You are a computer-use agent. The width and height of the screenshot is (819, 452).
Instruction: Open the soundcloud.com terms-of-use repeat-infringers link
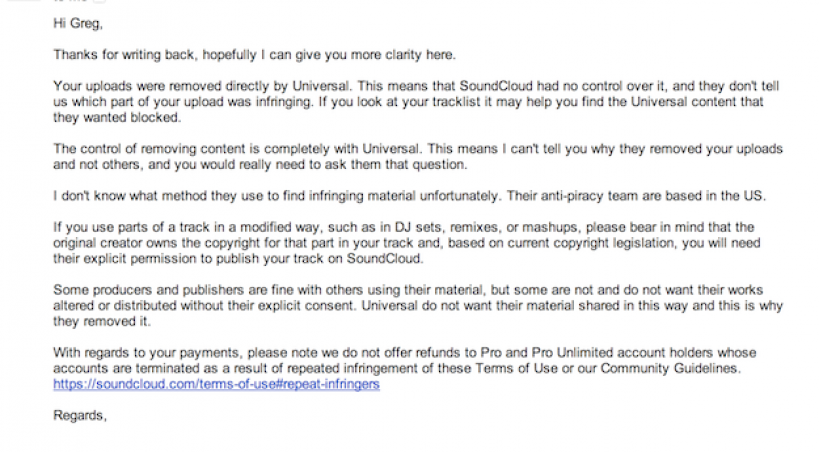[216, 384]
